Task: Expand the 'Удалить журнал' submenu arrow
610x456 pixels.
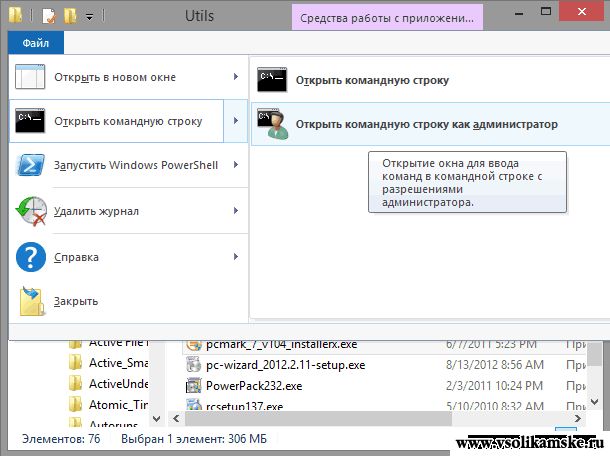Action: click(235, 211)
